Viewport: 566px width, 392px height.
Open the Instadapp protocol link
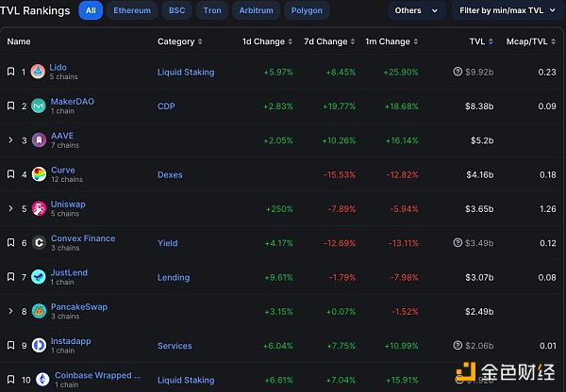tap(71, 341)
